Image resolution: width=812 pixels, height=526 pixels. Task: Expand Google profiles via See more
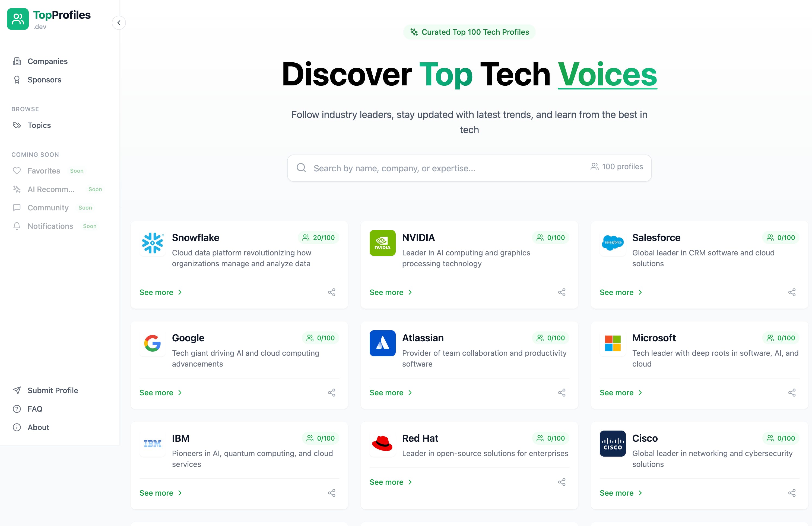160,392
